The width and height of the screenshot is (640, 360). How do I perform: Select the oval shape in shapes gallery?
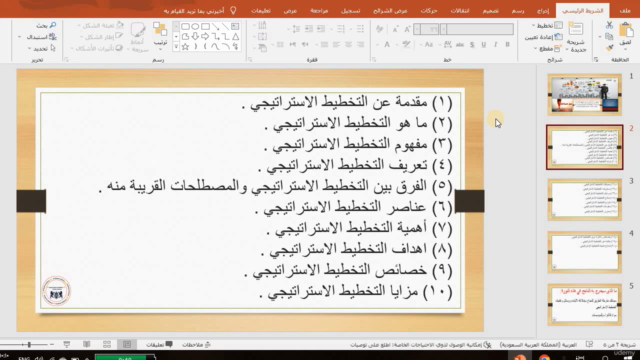(x=195, y=27)
